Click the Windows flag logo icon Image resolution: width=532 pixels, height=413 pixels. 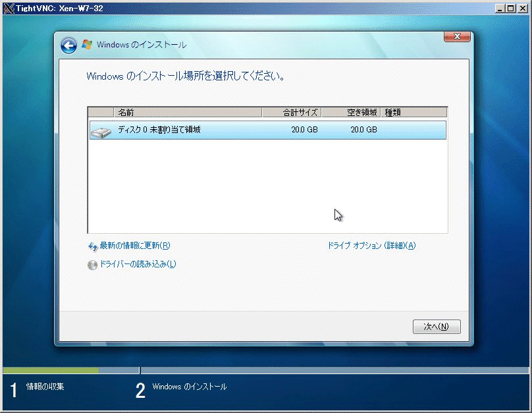point(87,45)
